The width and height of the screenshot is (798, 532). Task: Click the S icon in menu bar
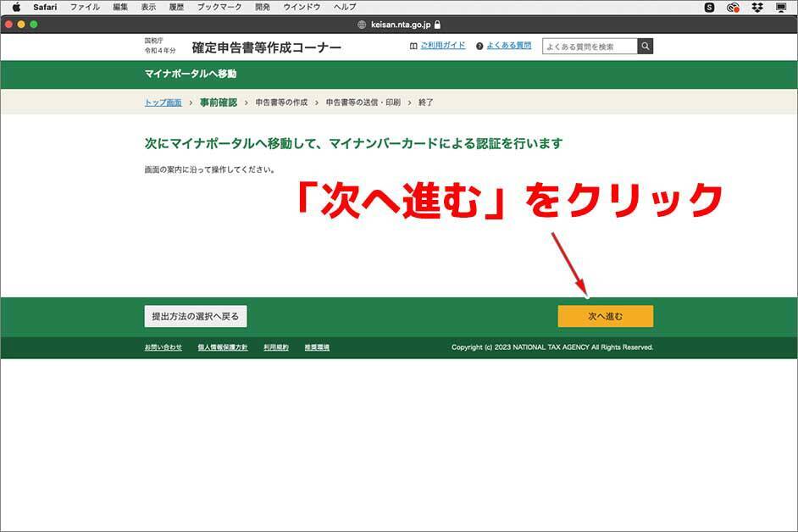(710, 8)
